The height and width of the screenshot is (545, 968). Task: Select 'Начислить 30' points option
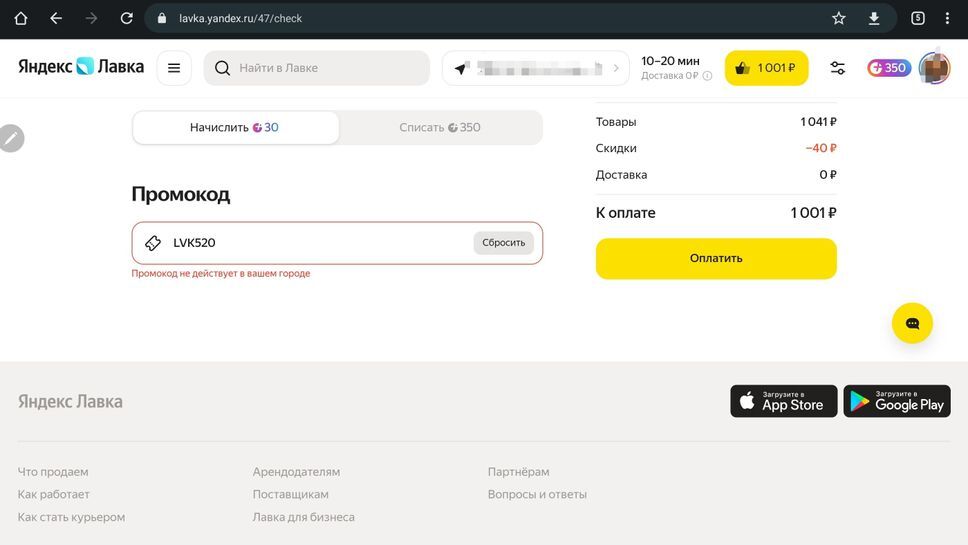coord(235,128)
